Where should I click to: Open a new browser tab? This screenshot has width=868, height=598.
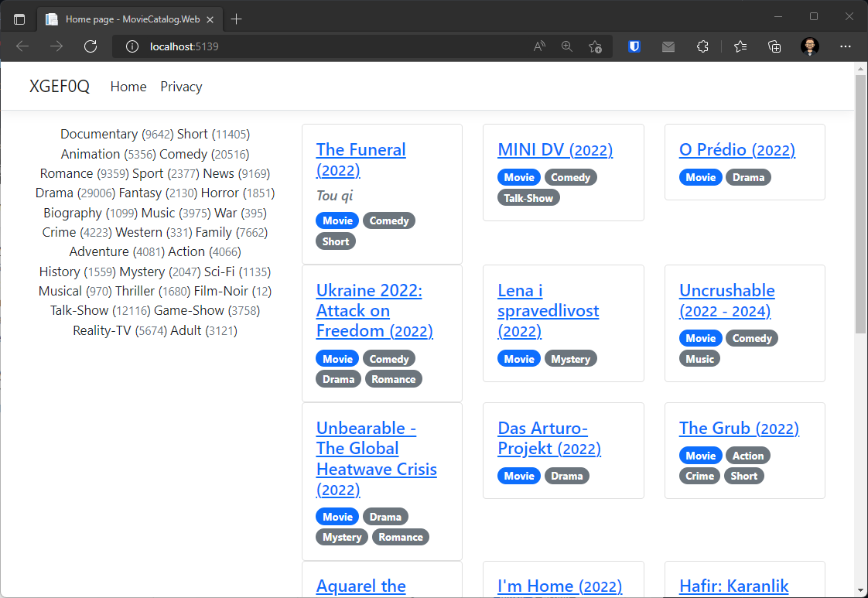[x=237, y=19]
